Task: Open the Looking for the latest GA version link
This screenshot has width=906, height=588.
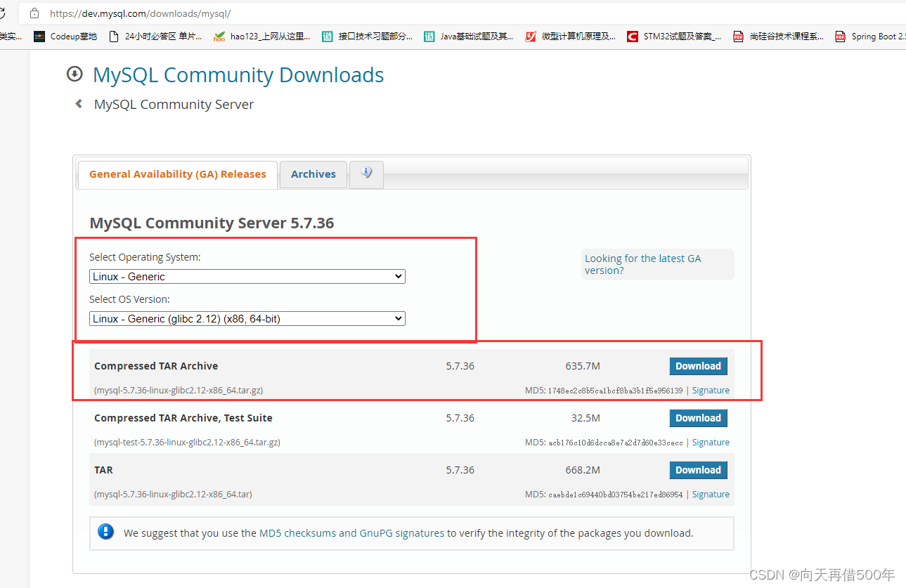Action: click(x=642, y=264)
